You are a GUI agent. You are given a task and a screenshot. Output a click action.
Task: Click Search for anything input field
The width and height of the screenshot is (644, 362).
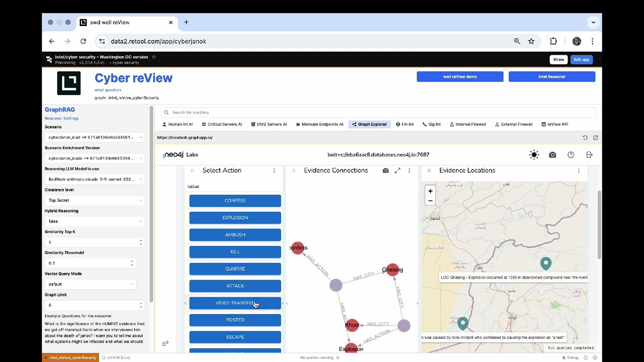[378, 112]
